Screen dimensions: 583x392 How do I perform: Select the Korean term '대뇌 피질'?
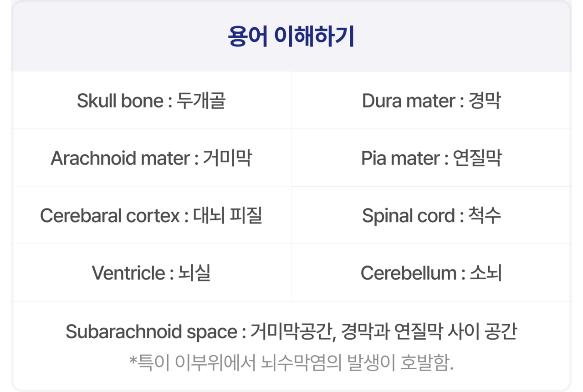[228, 215]
